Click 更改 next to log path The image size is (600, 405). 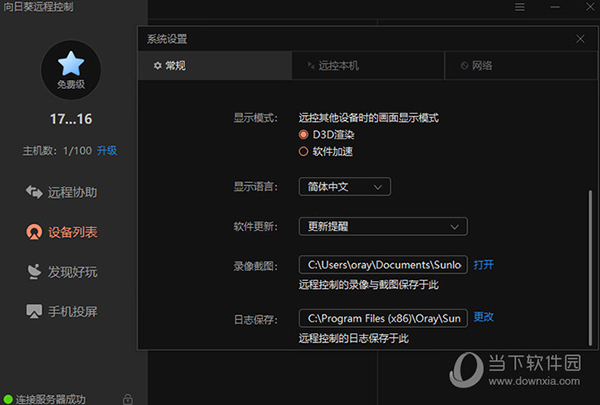(x=484, y=317)
